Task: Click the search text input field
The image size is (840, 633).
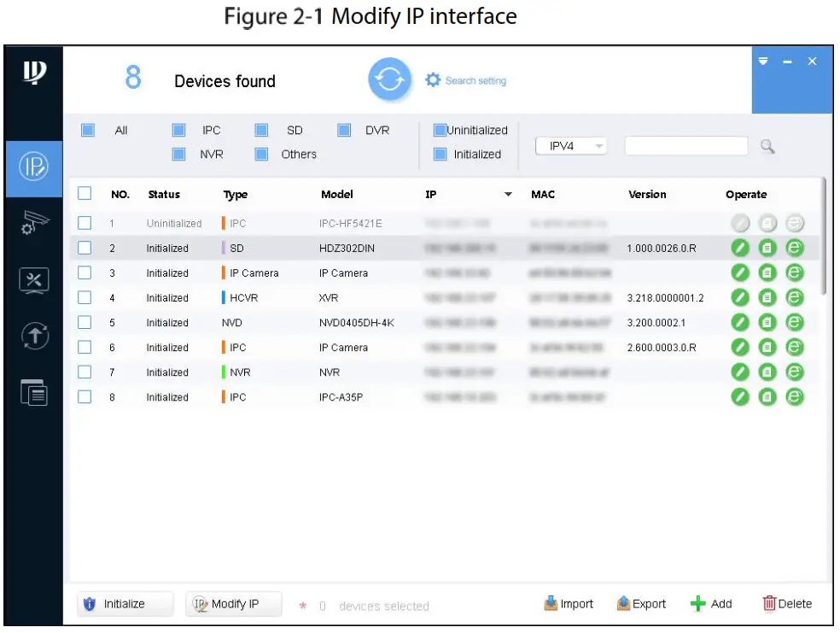Action: click(x=686, y=146)
